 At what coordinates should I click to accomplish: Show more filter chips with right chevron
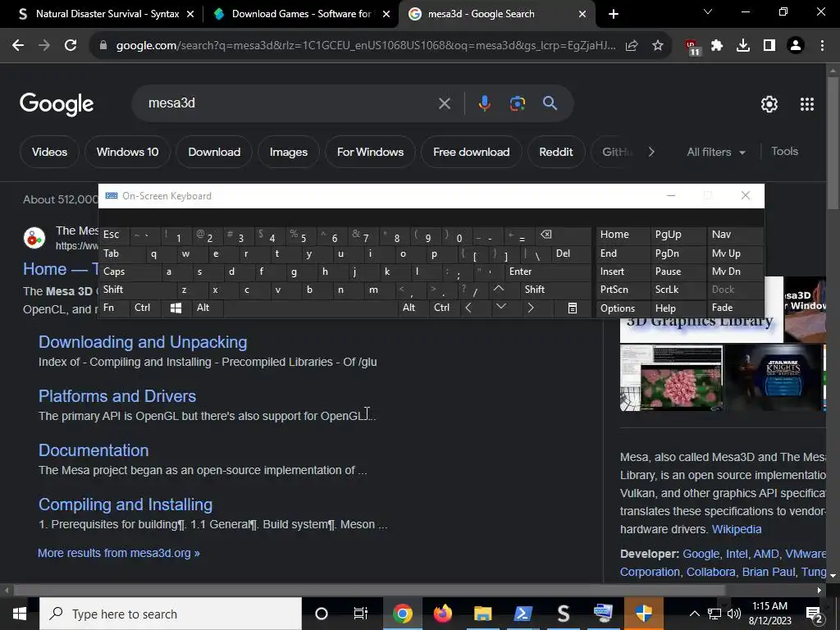(x=651, y=152)
